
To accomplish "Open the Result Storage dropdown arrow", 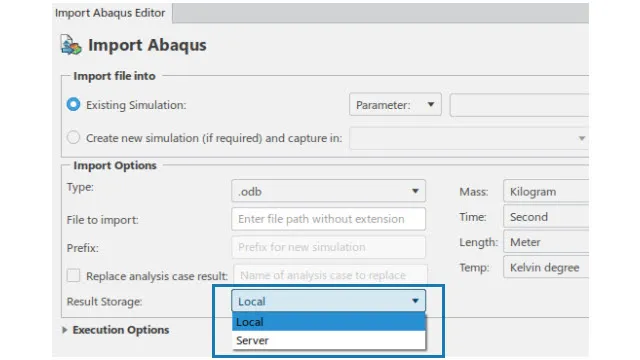I will click(415, 301).
